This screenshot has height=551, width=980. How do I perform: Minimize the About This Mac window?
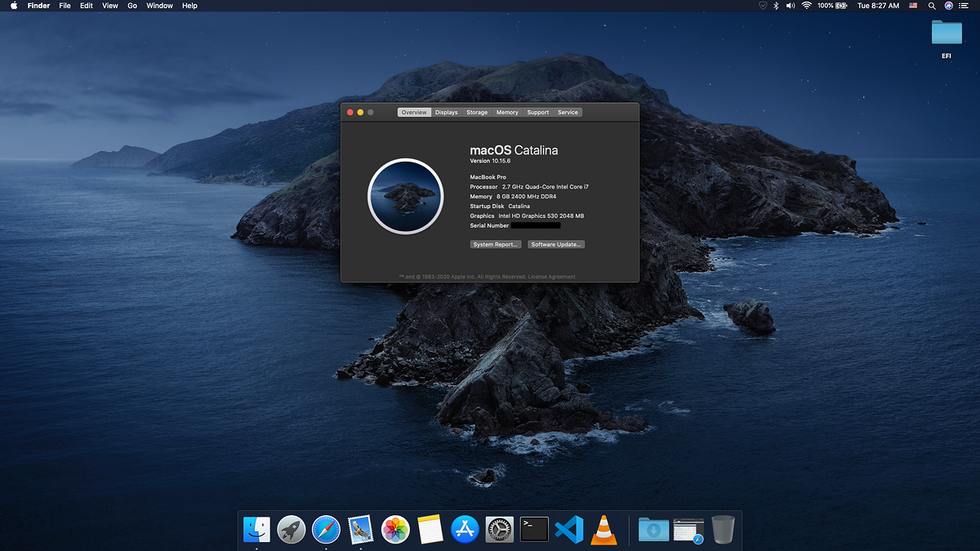pyautogui.click(x=360, y=112)
